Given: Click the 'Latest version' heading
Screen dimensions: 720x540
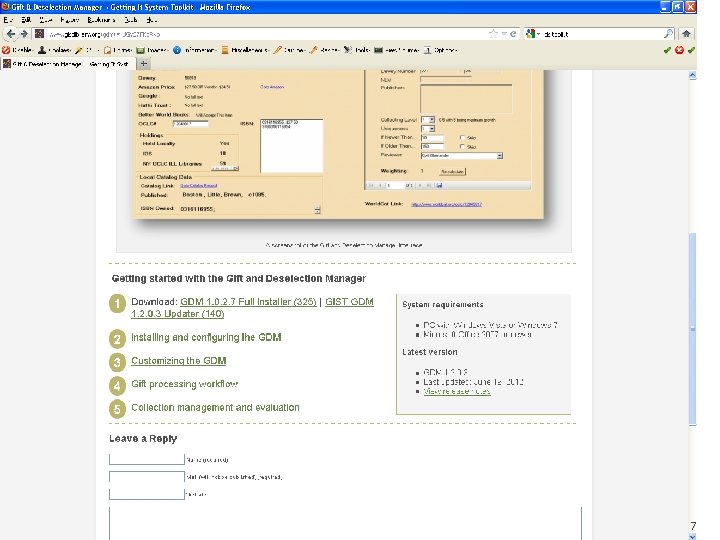Looking at the screenshot, I should pyautogui.click(x=430, y=352).
